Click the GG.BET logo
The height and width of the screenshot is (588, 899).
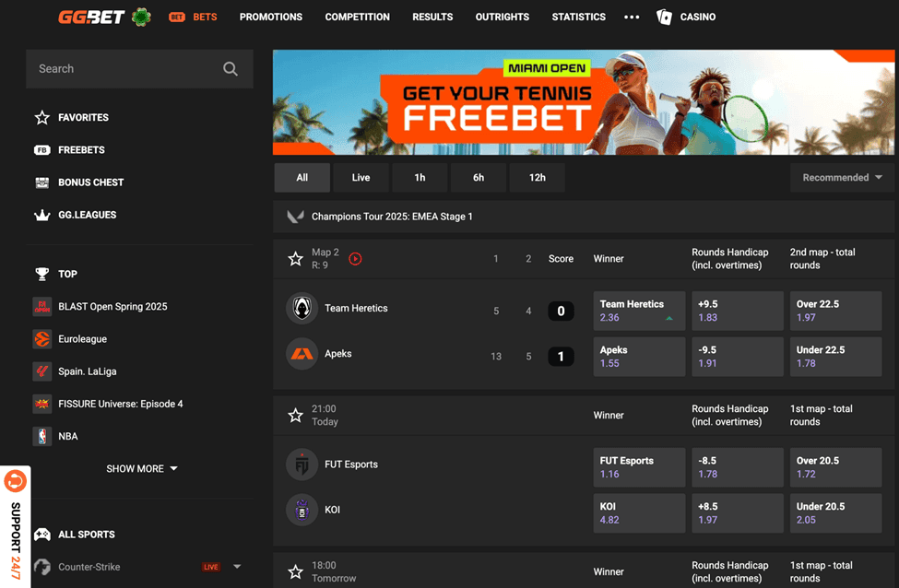(91, 18)
